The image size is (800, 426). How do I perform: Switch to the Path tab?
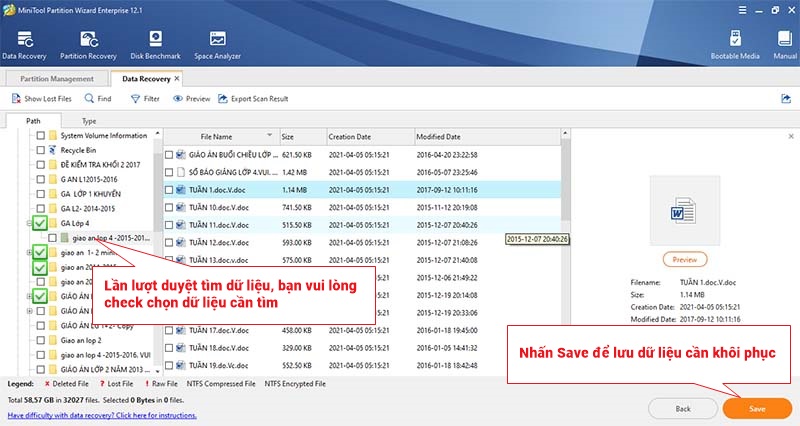tap(33, 121)
